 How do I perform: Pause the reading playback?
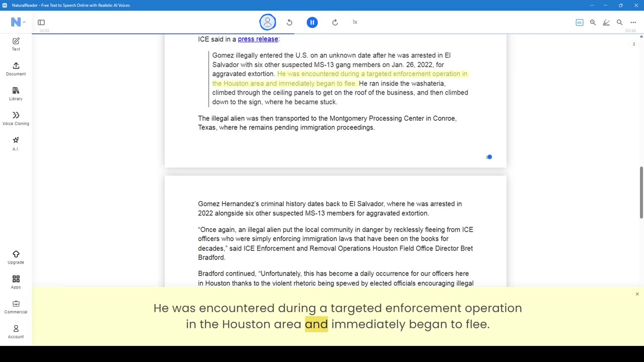312,22
